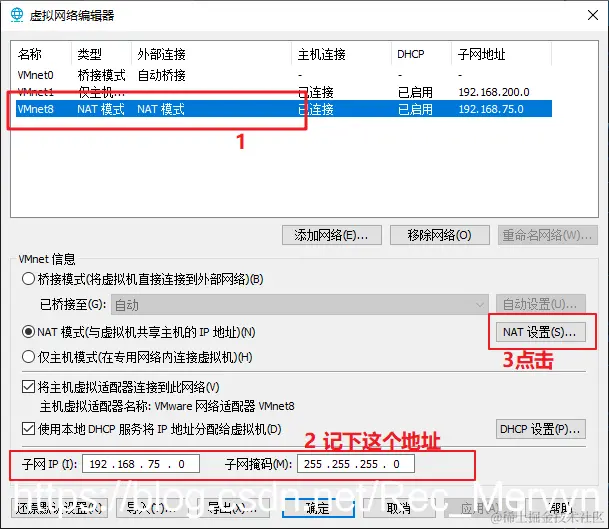Click the 子网地址 column header
This screenshot has width=609, height=529.
click(x=501, y=54)
